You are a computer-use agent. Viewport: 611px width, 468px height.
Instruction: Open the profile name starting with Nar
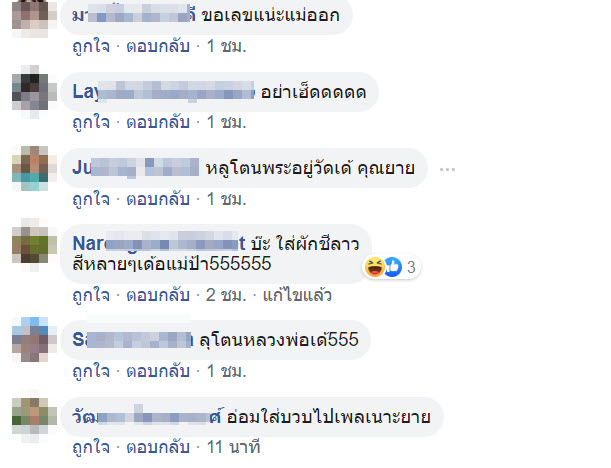click(159, 244)
